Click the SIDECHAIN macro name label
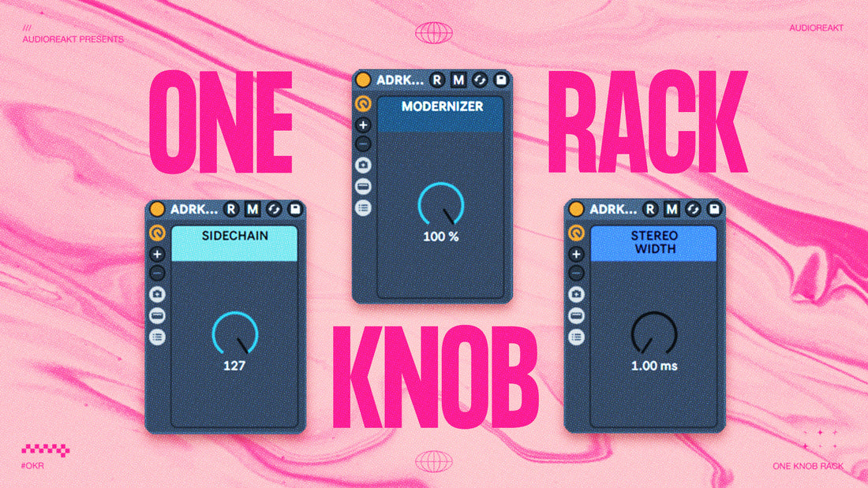868x488 pixels. [x=234, y=236]
